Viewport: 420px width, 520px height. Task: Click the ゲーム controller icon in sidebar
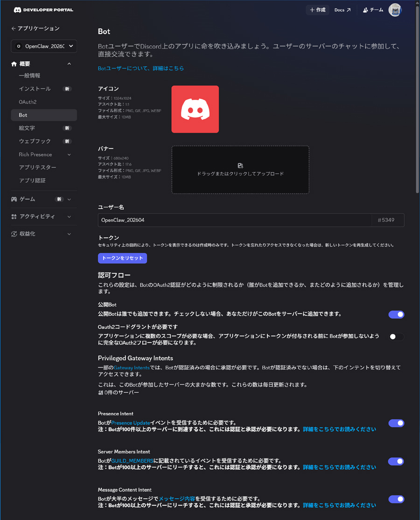point(14,199)
